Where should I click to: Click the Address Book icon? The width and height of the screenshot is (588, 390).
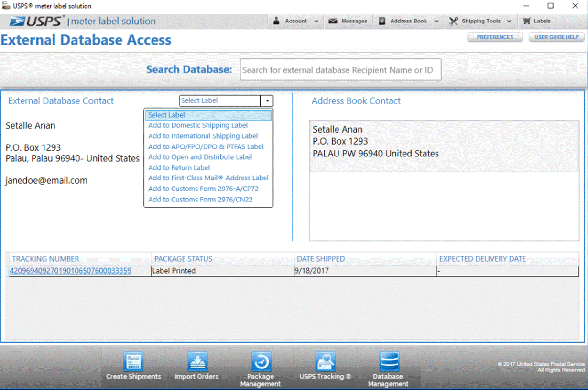(x=382, y=21)
